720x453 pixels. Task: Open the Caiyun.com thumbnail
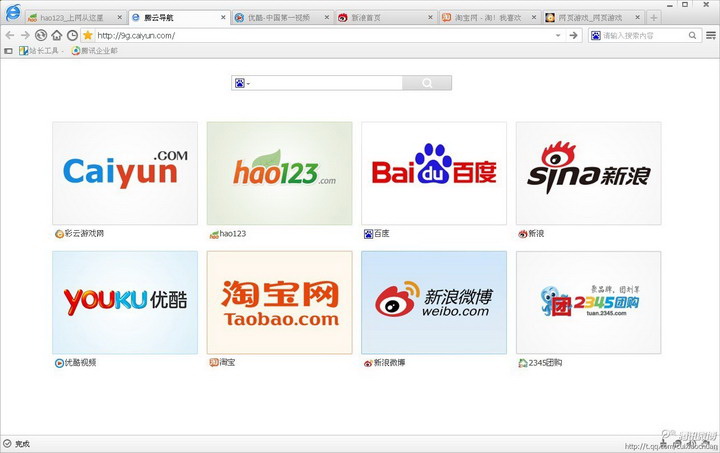125,173
